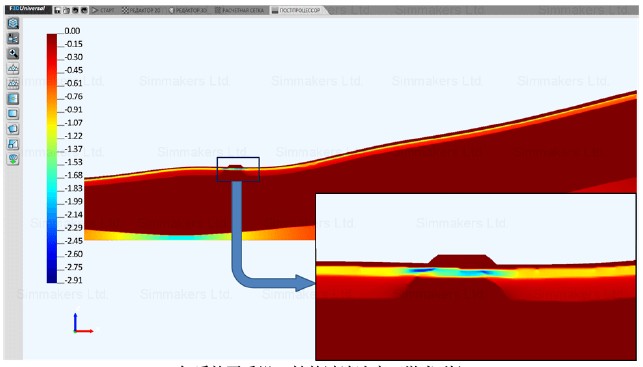
Task: Click the split quadrant view icon
Action: pos(13,144)
